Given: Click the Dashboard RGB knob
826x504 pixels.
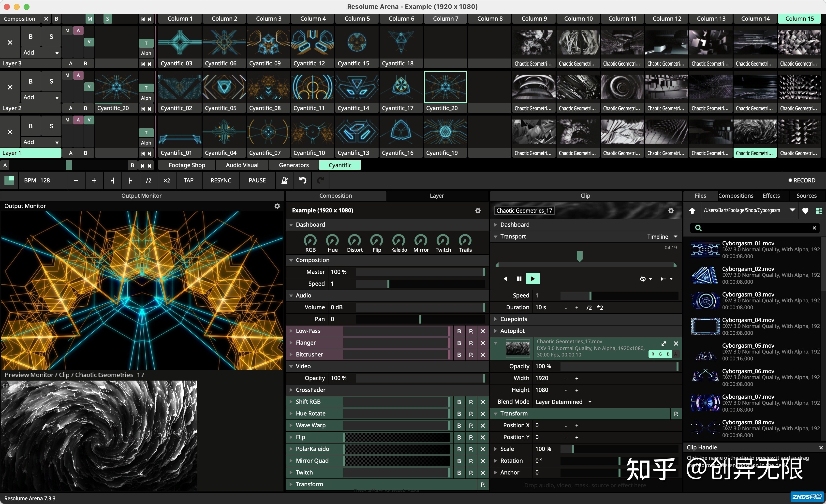Looking at the screenshot, I should click(310, 240).
